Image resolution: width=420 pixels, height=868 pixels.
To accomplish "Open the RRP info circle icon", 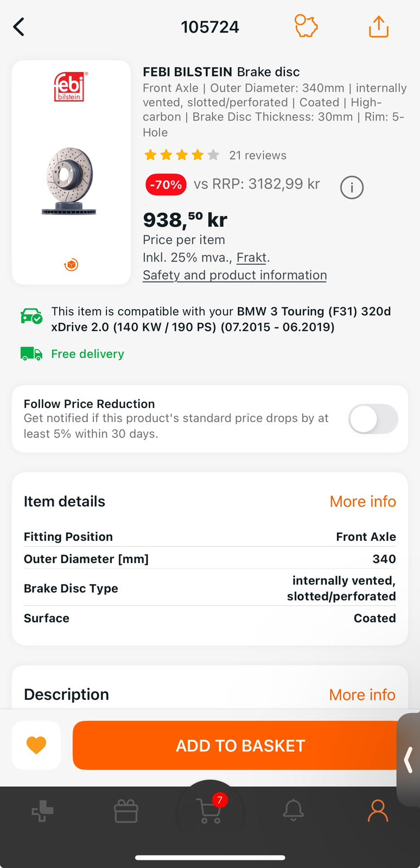I will (352, 188).
